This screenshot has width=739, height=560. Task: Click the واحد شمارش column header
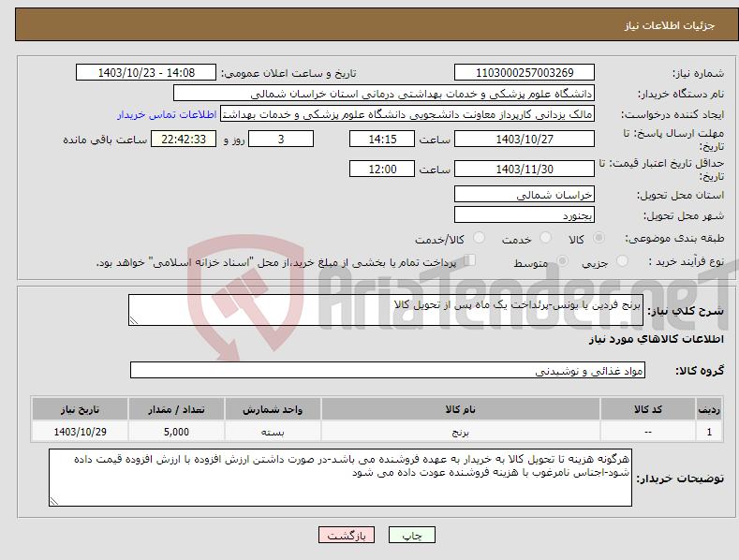273,409
